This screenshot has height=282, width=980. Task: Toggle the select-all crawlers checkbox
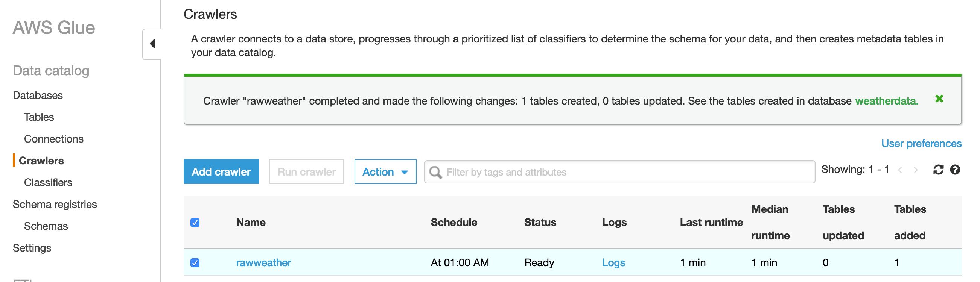pyautogui.click(x=195, y=223)
